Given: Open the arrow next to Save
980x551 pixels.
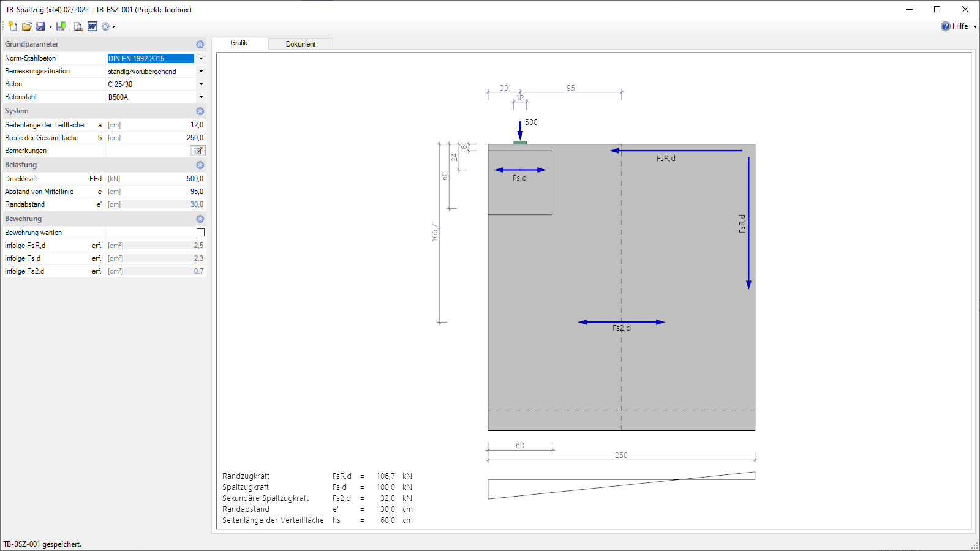Looking at the screenshot, I should [50, 26].
